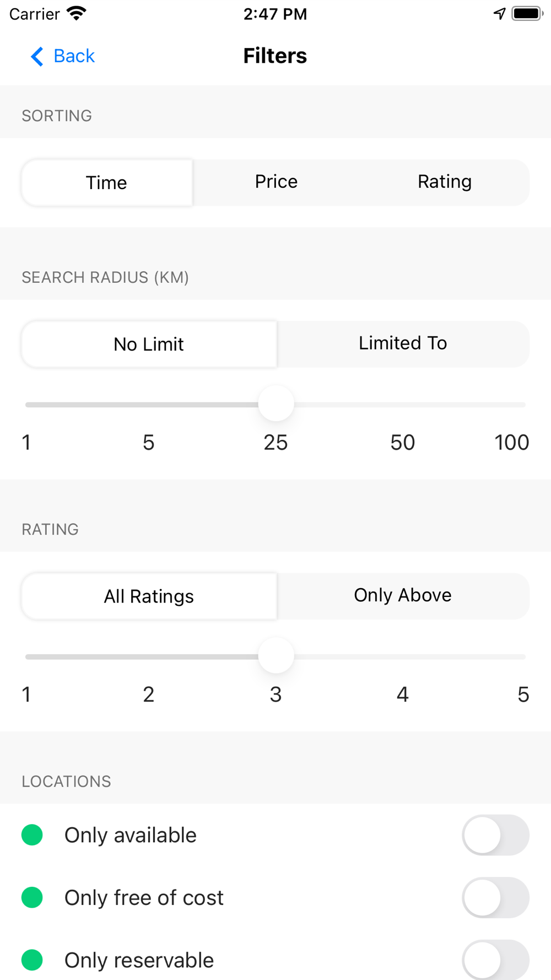Viewport: 551px width, 980px height.
Task: Select the Rating sorting segment
Action: click(444, 182)
